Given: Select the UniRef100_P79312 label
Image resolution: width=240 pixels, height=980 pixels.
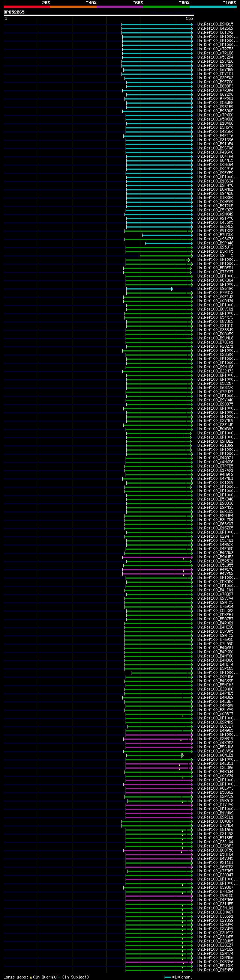Looking at the screenshot, I should [x=215, y=293].
